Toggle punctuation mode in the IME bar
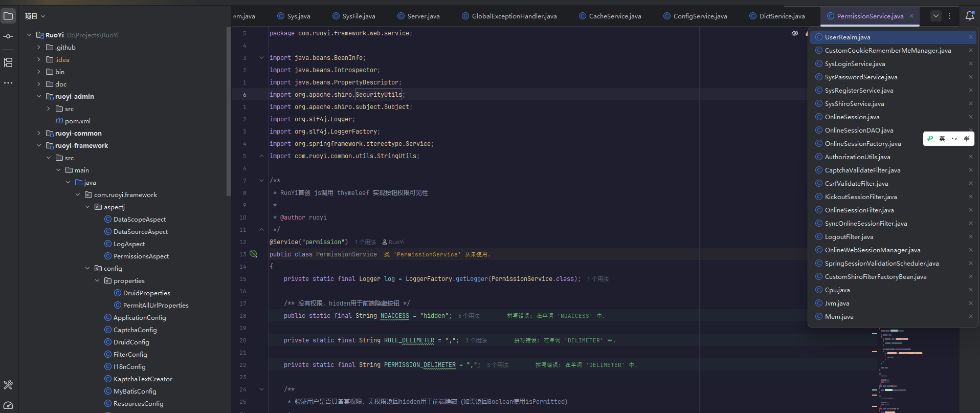Screen dimensions: 980x413 (954, 139)
